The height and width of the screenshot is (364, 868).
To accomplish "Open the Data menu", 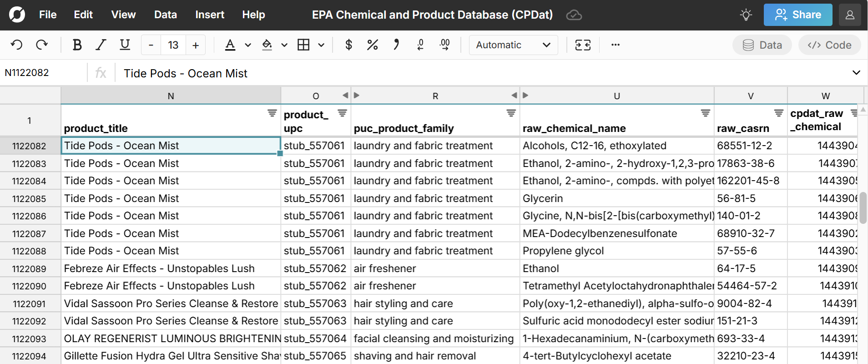I will tap(165, 15).
